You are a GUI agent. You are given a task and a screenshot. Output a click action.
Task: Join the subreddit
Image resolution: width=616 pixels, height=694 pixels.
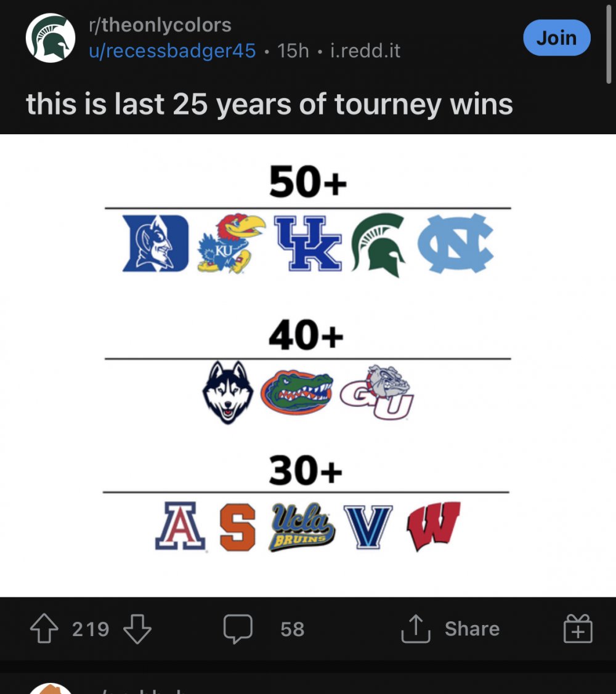556,38
